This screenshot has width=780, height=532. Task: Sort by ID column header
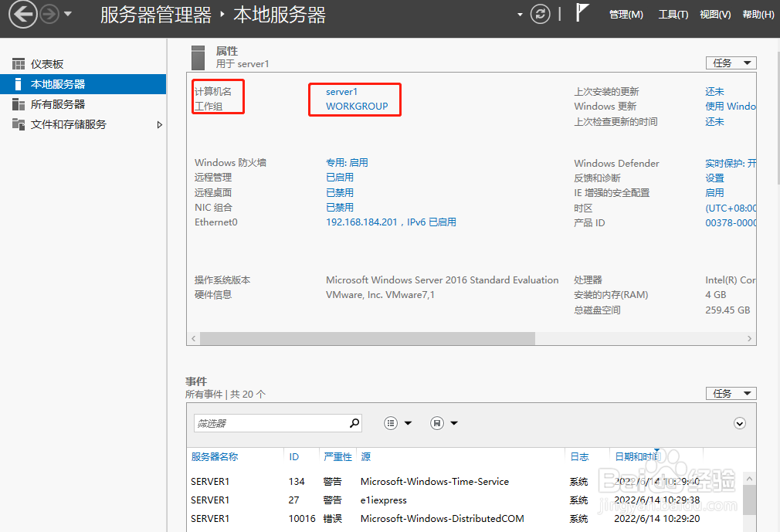tap(294, 457)
